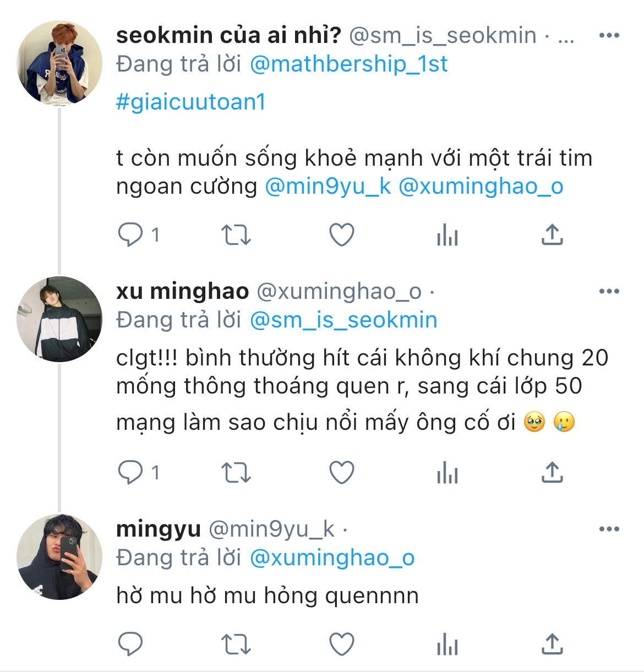Reply to xu minghao's tweet
Image resolution: width=644 pixels, height=672 pixels.
point(130,473)
